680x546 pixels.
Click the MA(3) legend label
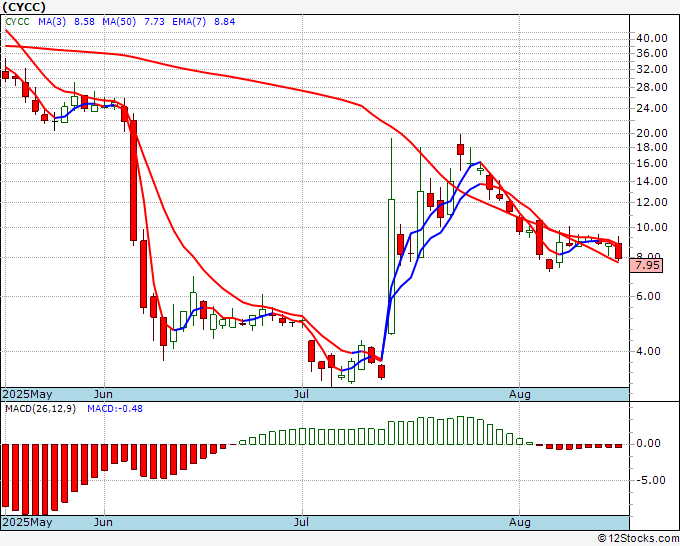[x=52, y=22]
